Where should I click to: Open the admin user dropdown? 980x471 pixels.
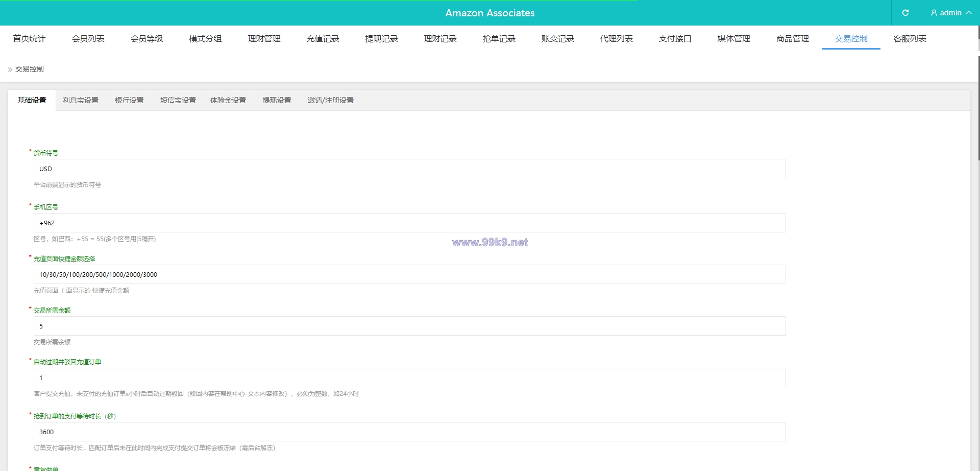coord(950,13)
